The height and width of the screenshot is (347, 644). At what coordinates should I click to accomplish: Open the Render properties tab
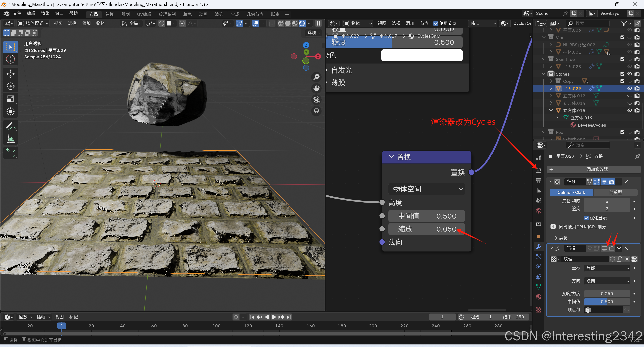point(539,170)
